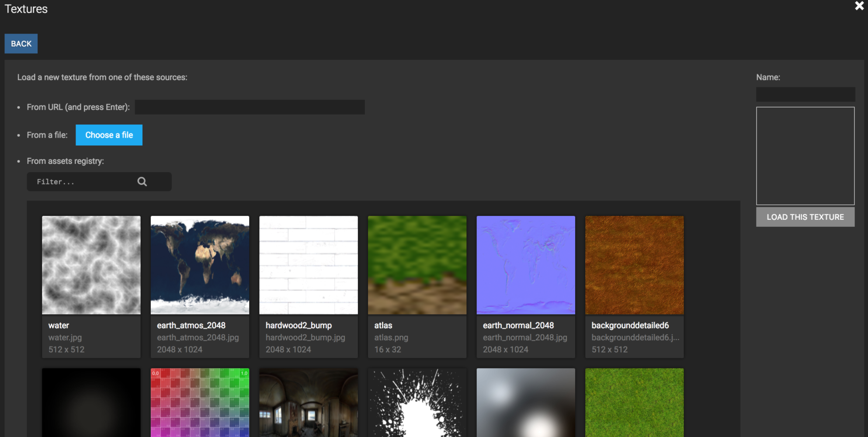Select the earth_atmos_2048 texture thumbnail

pos(200,265)
